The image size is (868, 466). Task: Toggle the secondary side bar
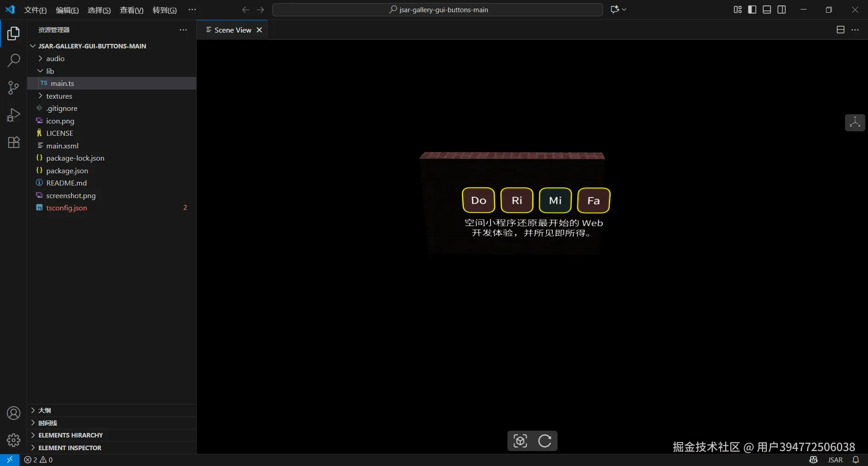[782, 10]
